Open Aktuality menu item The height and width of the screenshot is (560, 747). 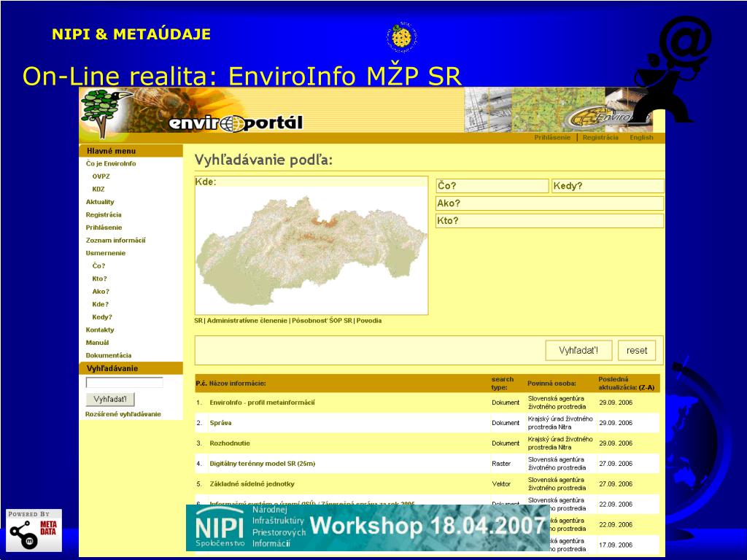point(100,202)
